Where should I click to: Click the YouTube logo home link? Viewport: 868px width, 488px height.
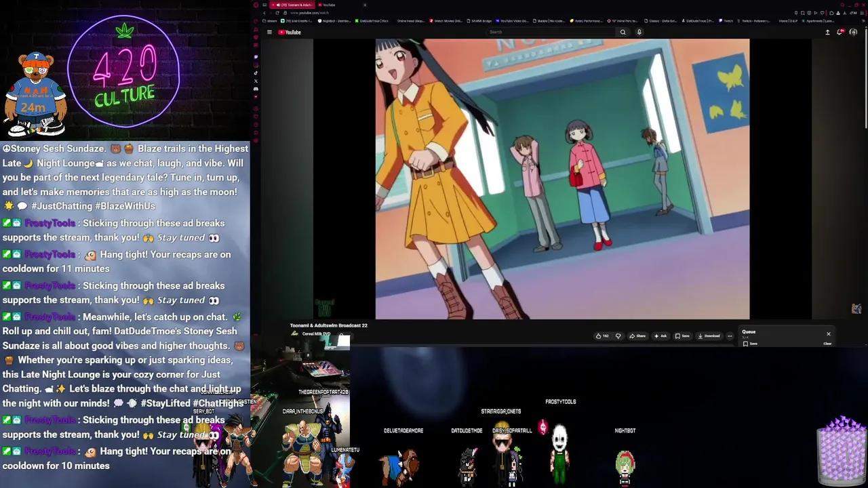click(290, 32)
